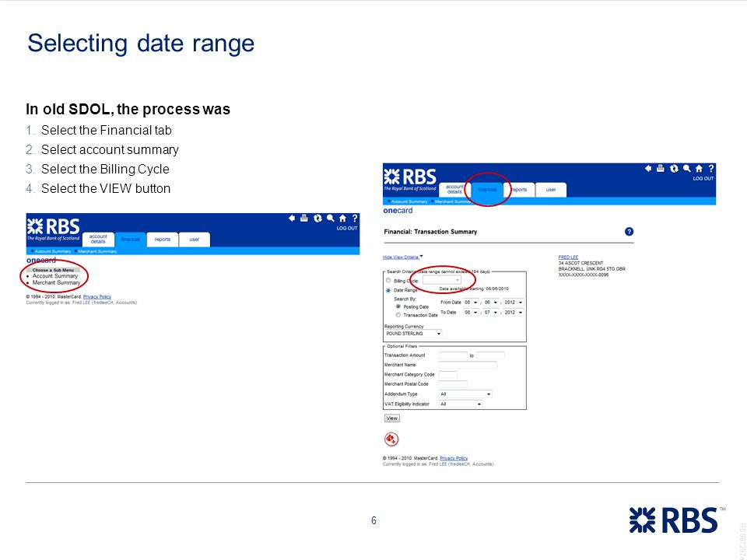Click the red export icon below View button
Screen dimensions: 747x560
click(391, 439)
